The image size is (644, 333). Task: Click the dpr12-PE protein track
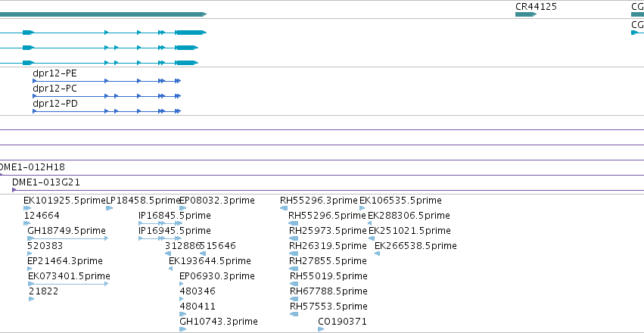[107, 81]
